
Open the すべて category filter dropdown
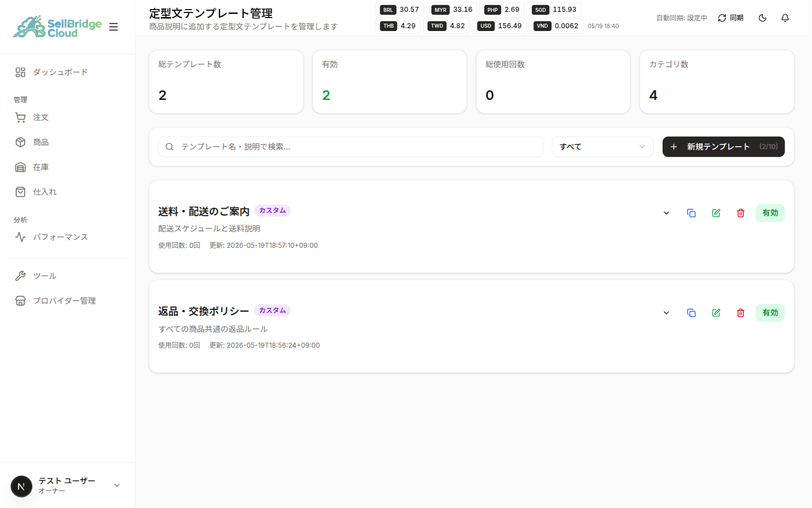tap(602, 147)
